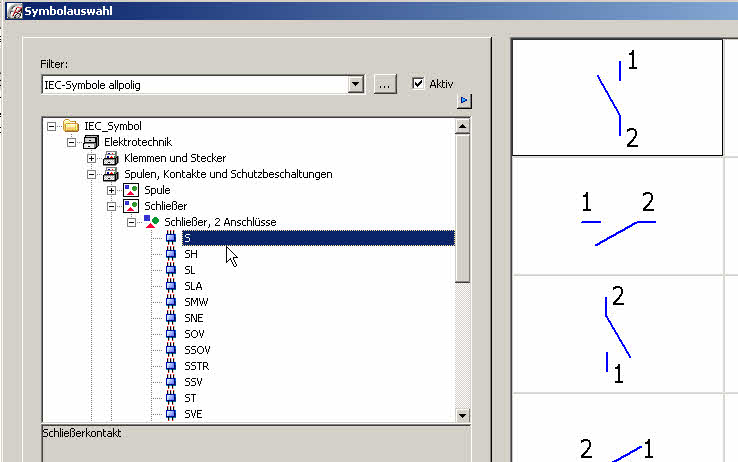Select the SL symbol entry
This screenshot has height=462, width=738.
190,270
